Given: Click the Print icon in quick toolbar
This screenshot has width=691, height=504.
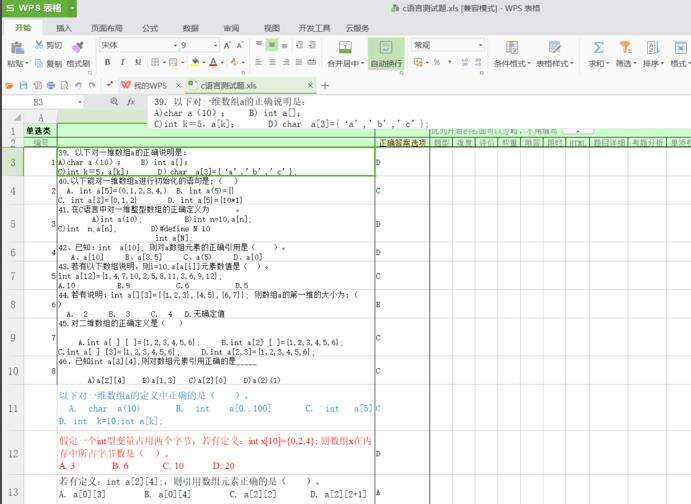Looking at the screenshot, I should [51, 85].
